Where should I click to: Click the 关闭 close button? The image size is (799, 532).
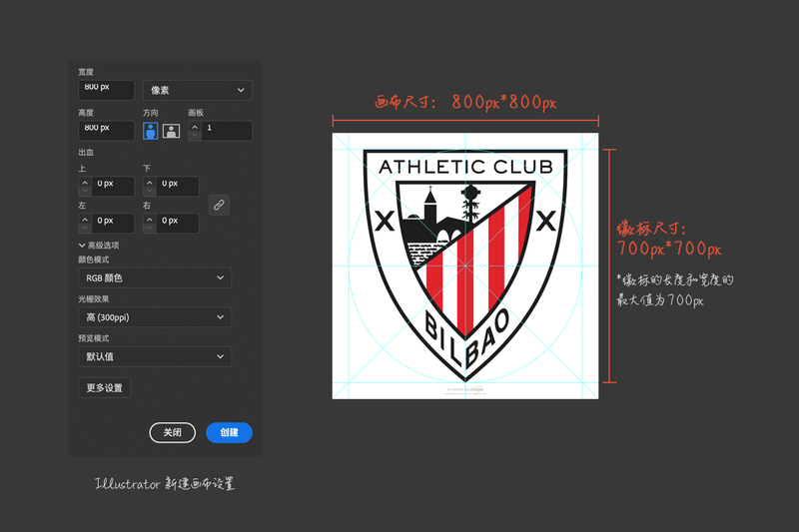pyautogui.click(x=172, y=432)
